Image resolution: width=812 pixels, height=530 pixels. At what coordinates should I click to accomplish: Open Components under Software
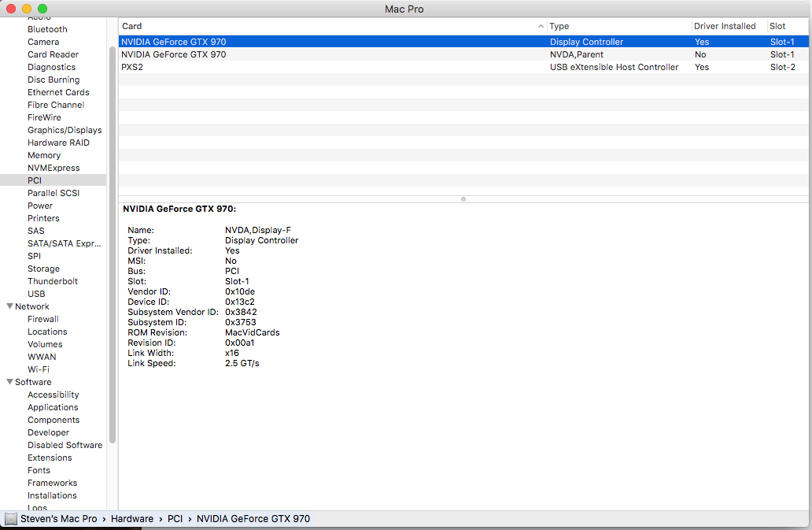point(54,421)
